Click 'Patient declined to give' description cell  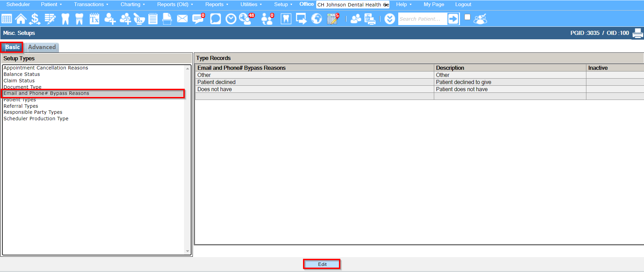(510, 82)
